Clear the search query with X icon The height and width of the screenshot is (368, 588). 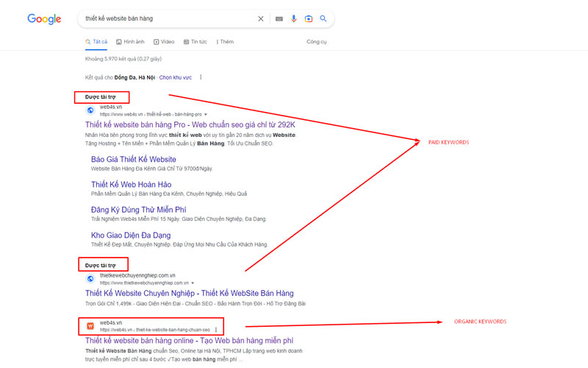click(x=261, y=19)
